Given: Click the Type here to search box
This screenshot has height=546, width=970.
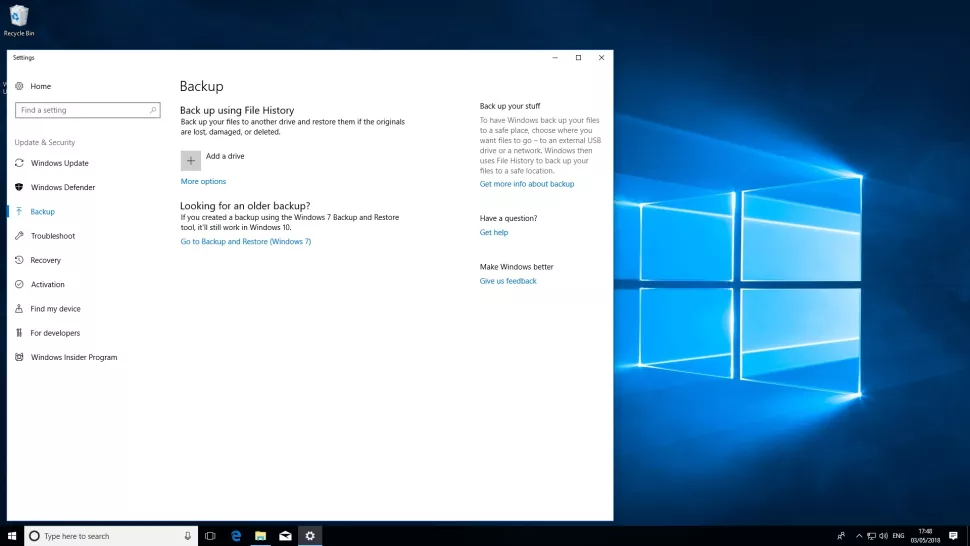Looking at the screenshot, I should 111,536.
